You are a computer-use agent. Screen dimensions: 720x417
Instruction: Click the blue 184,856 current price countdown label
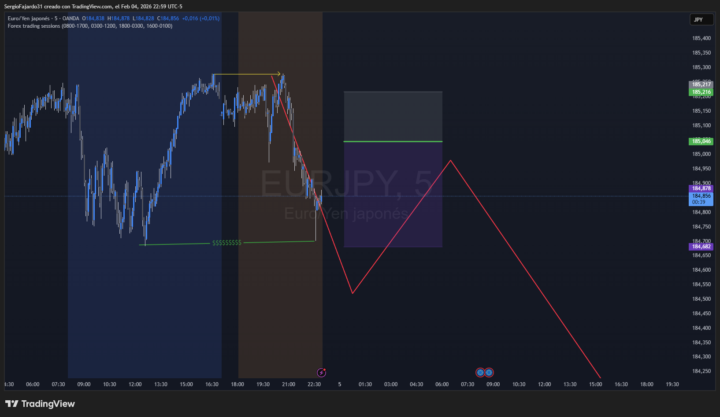coord(701,199)
